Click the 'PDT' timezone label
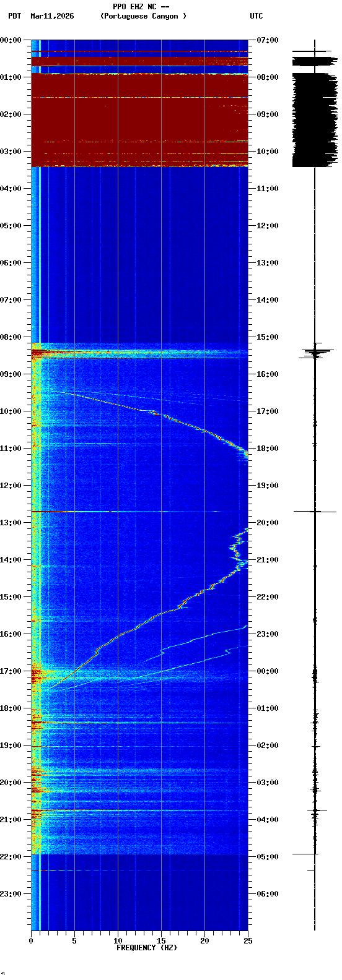Screen dimensions: 342x980 tap(14, 16)
